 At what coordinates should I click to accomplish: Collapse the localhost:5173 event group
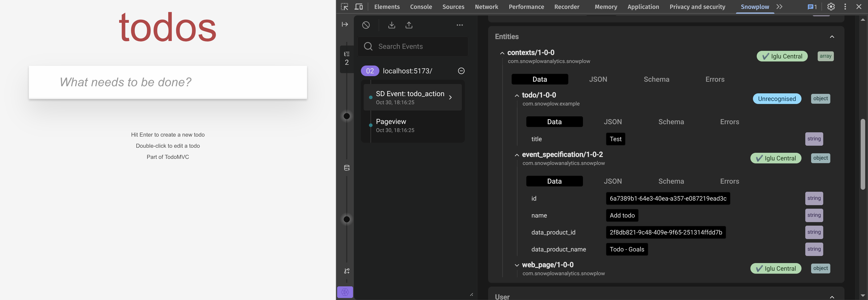click(461, 71)
